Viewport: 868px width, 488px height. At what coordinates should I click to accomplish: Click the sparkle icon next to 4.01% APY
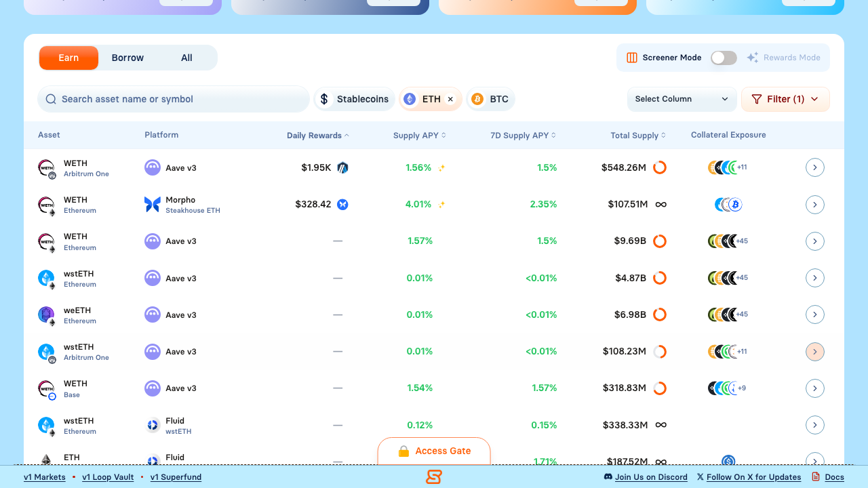[x=441, y=205]
